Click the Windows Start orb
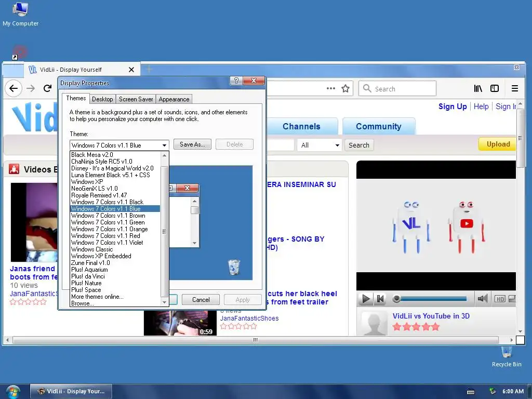 13,392
